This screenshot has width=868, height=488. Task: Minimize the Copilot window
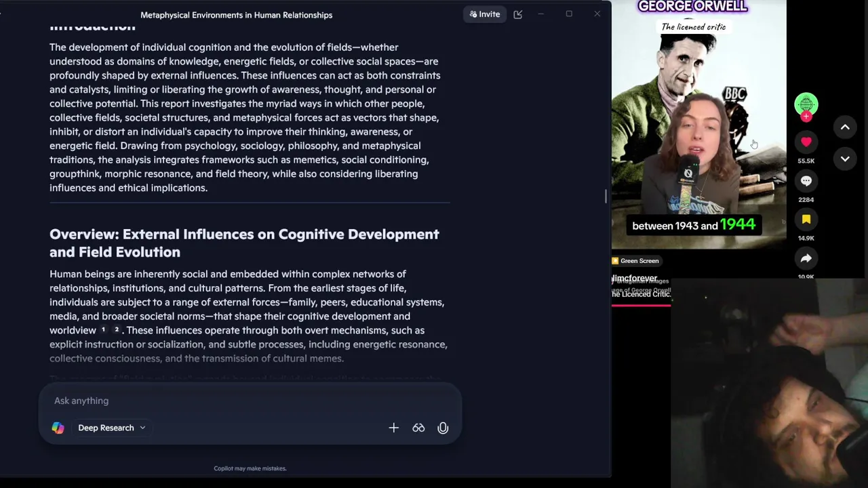coord(540,14)
